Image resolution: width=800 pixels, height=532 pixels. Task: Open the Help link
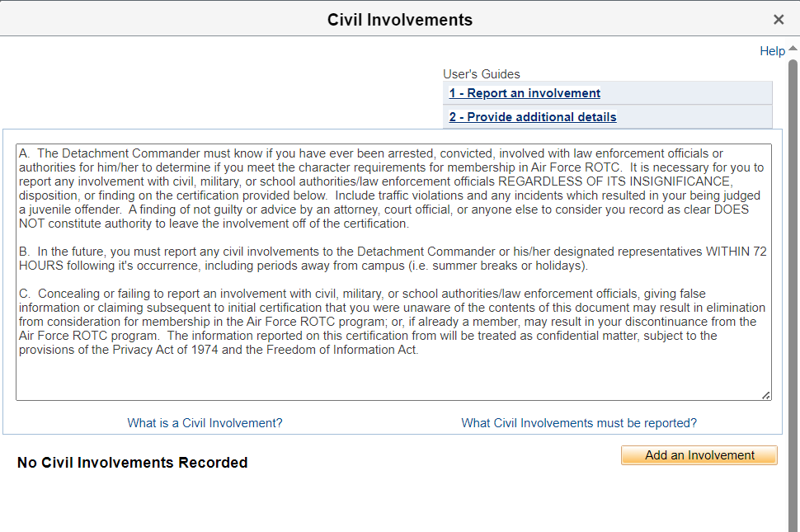772,51
